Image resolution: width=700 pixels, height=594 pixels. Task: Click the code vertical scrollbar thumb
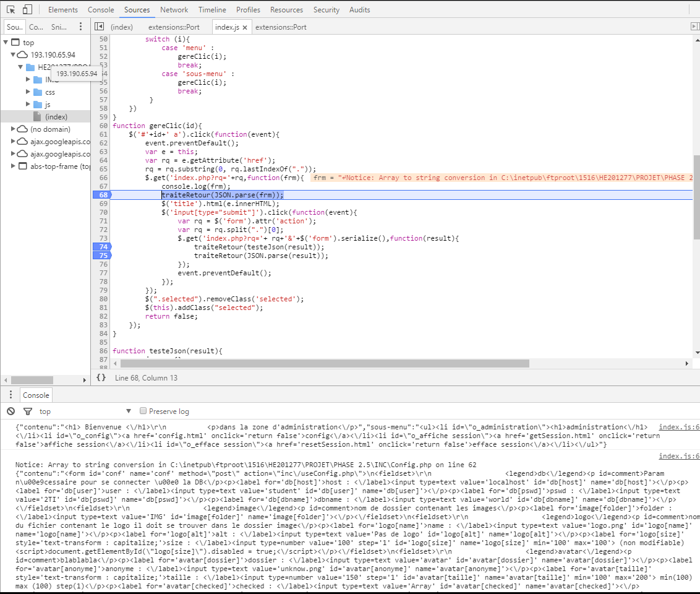click(x=697, y=197)
